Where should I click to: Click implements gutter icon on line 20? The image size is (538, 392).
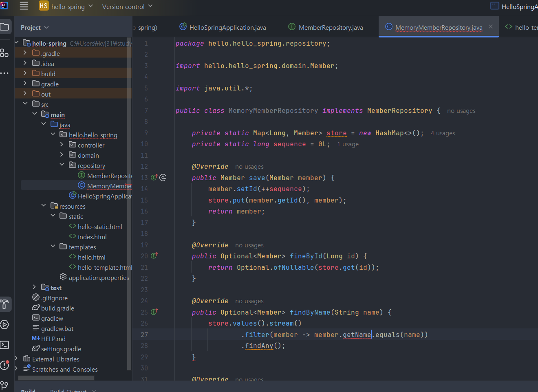pos(154,256)
